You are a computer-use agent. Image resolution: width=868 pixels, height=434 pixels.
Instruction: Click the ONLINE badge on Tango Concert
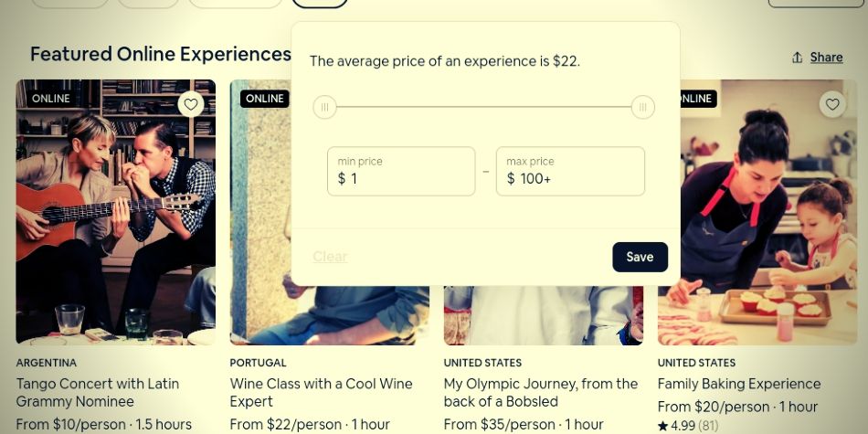tap(50, 99)
